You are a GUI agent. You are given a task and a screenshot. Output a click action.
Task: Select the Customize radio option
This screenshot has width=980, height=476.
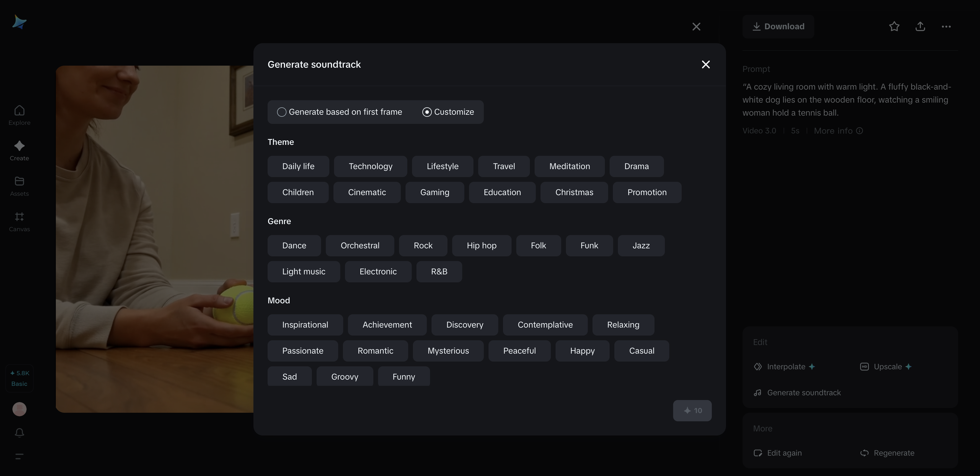click(x=427, y=112)
